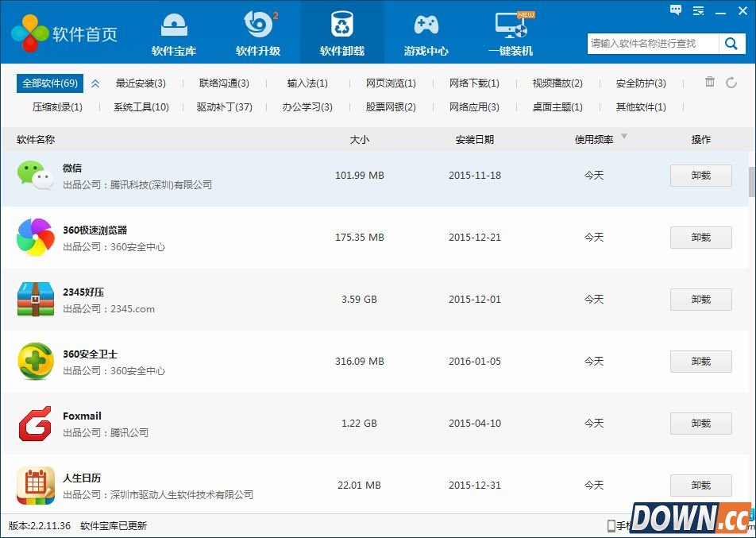Switch to 软件升级 to view updates

[258, 32]
